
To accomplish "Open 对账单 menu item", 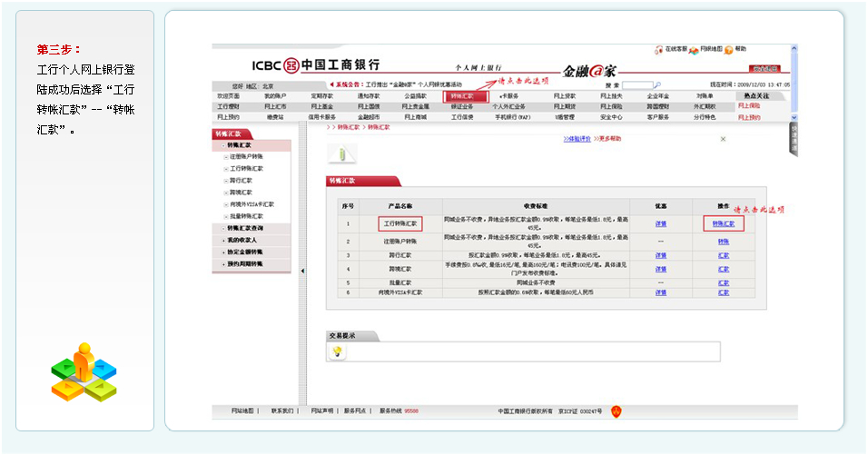I will [x=705, y=96].
